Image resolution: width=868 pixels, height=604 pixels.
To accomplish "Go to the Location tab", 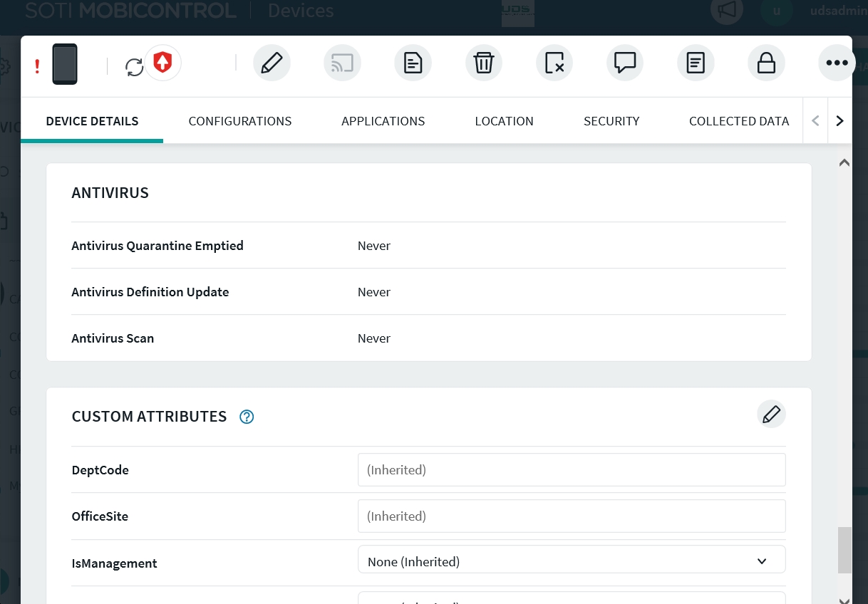I will (504, 121).
